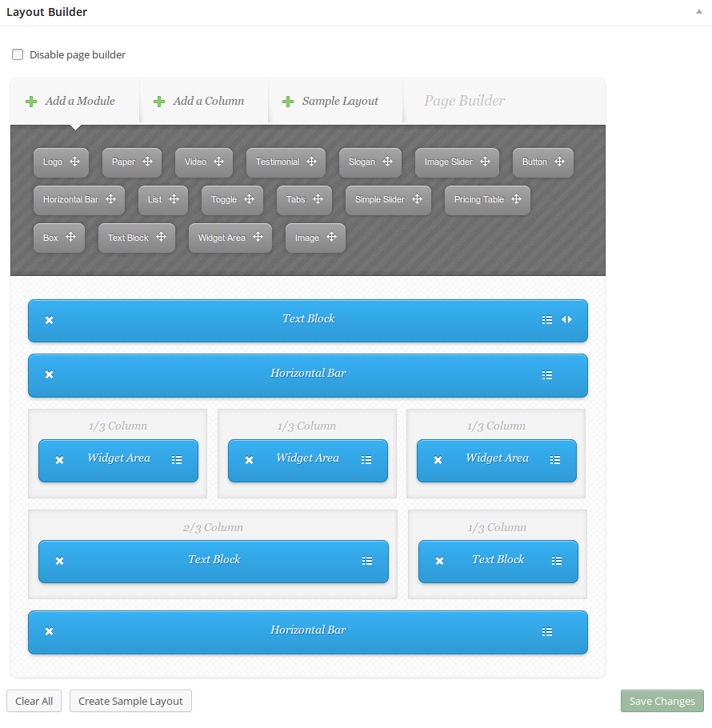Remove the middle column Widget Area
This screenshot has width=712, height=728.
(249, 460)
